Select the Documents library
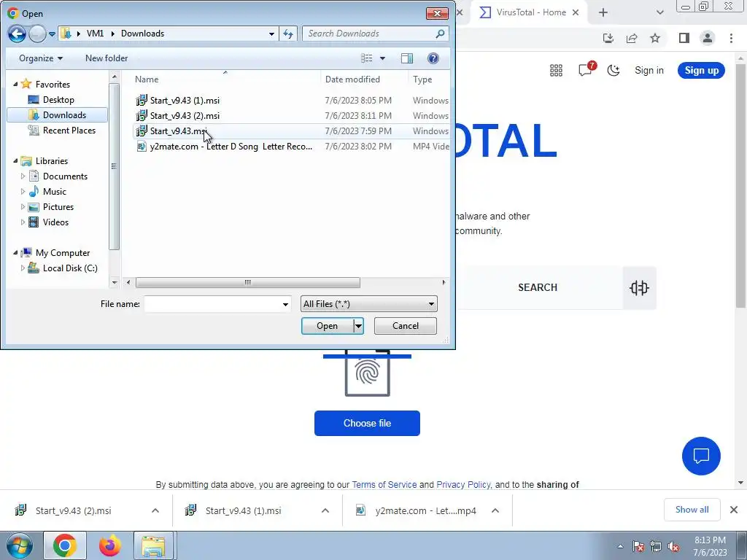747x560 pixels. tap(65, 176)
